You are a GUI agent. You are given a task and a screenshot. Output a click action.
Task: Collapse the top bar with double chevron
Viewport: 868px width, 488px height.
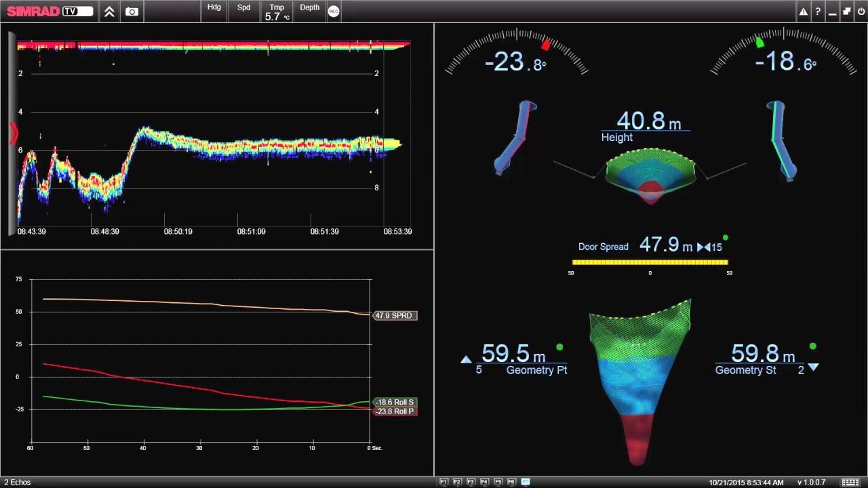click(x=109, y=11)
